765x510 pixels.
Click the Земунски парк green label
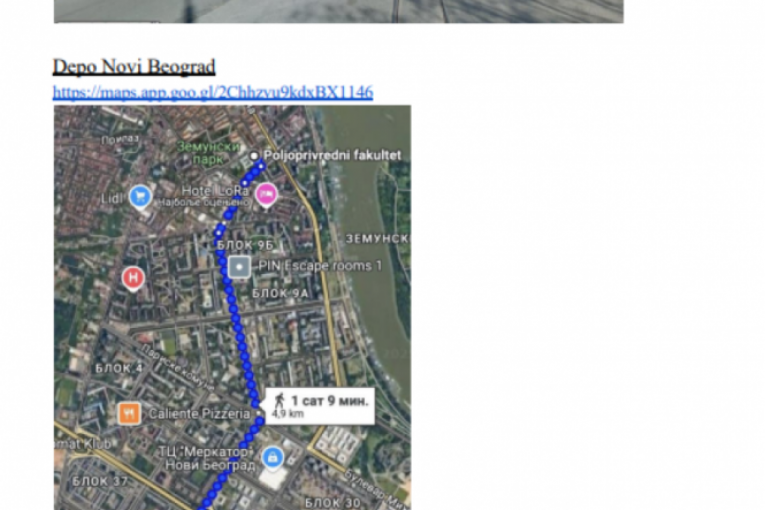208,153
